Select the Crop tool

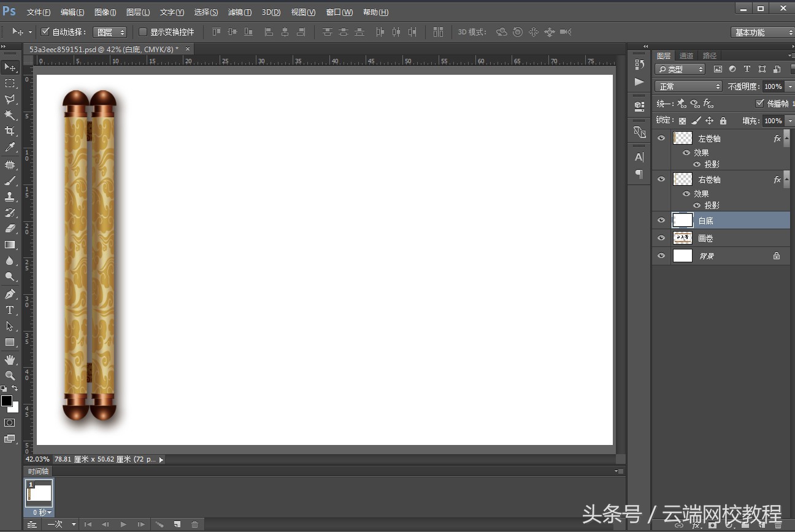[10, 131]
